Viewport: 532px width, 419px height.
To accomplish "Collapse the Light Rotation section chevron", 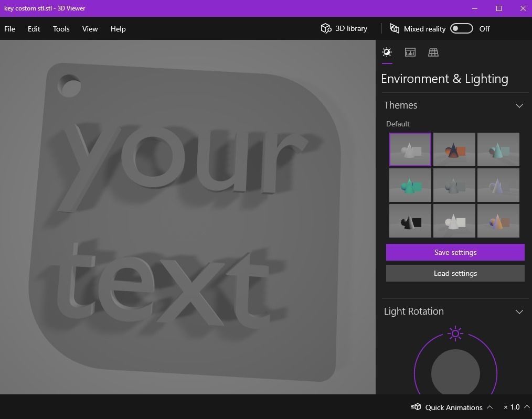I will point(519,311).
